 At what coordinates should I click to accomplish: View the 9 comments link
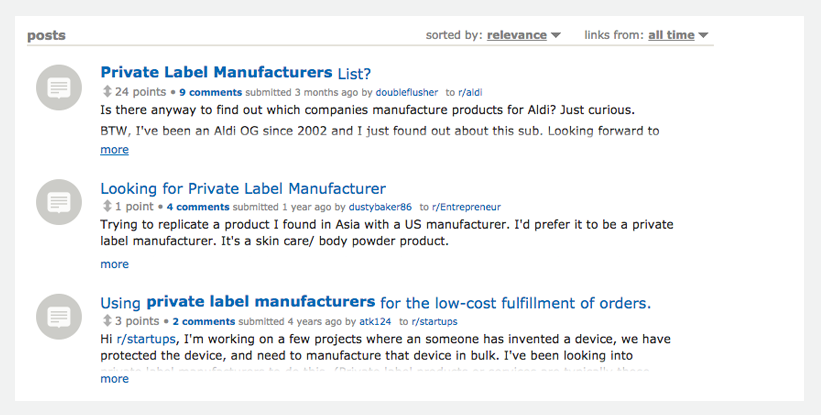tap(210, 92)
